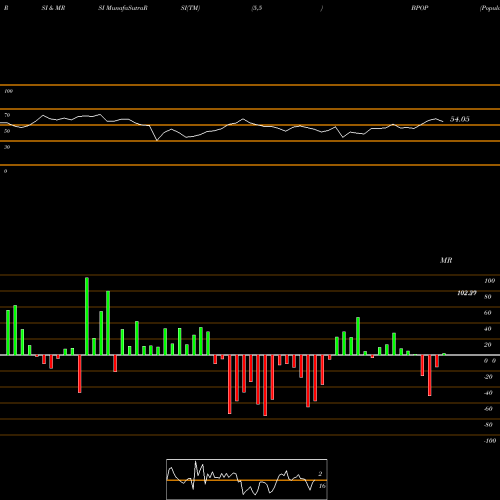Open the mini overview chart thumbnail

click(x=247, y=479)
